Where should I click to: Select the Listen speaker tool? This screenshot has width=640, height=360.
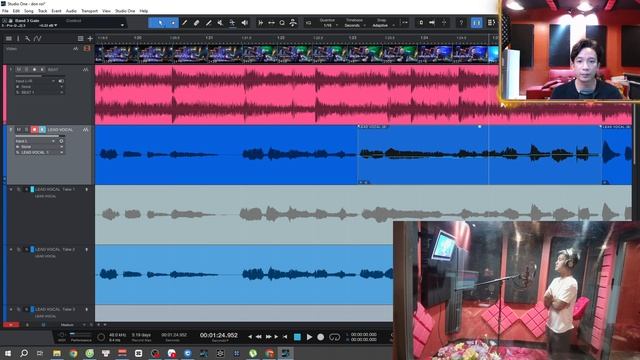click(x=244, y=23)
